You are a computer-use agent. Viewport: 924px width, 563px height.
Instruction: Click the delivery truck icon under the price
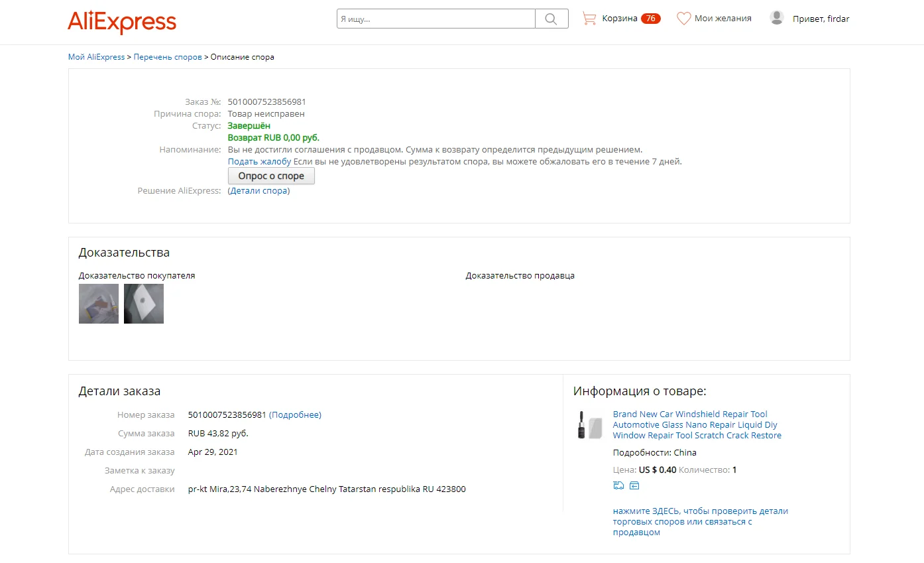pos(619,485)
